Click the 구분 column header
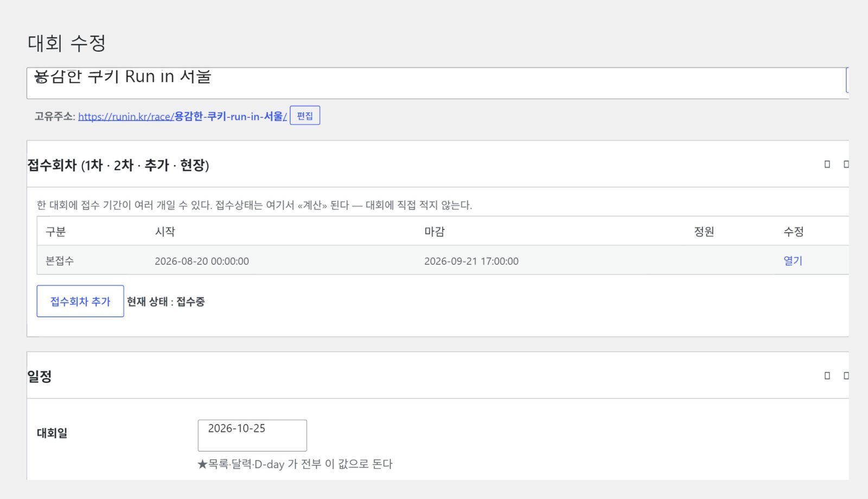The width and height of the screenshot is (868, 499). click(56, 232)
